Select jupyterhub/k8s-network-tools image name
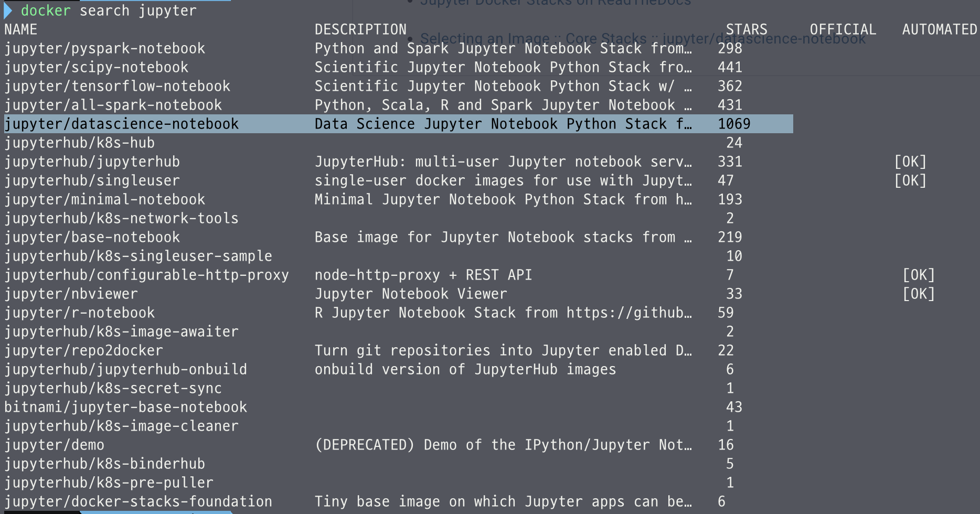Screen dimensions: 980x514 click(121, 218)
